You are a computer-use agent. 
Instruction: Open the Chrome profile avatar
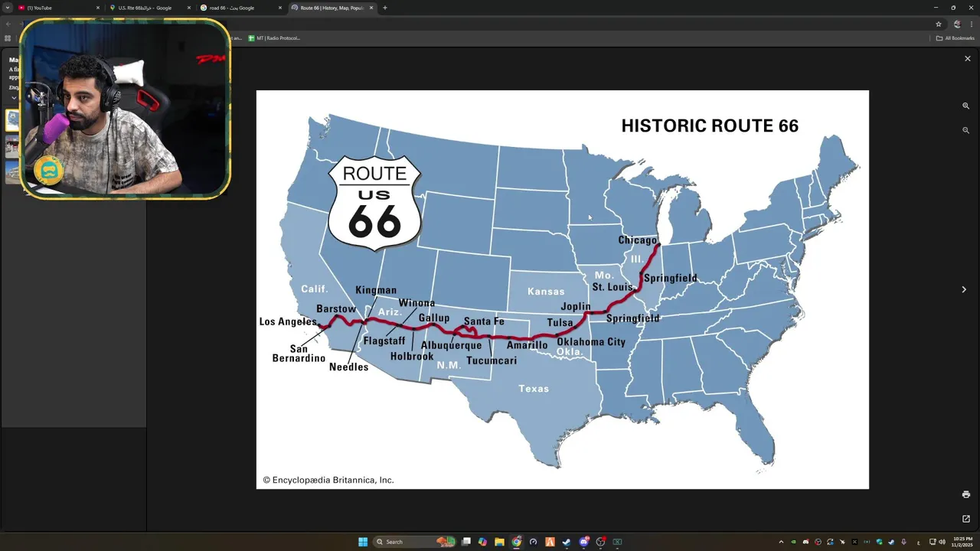pos(957,24)
